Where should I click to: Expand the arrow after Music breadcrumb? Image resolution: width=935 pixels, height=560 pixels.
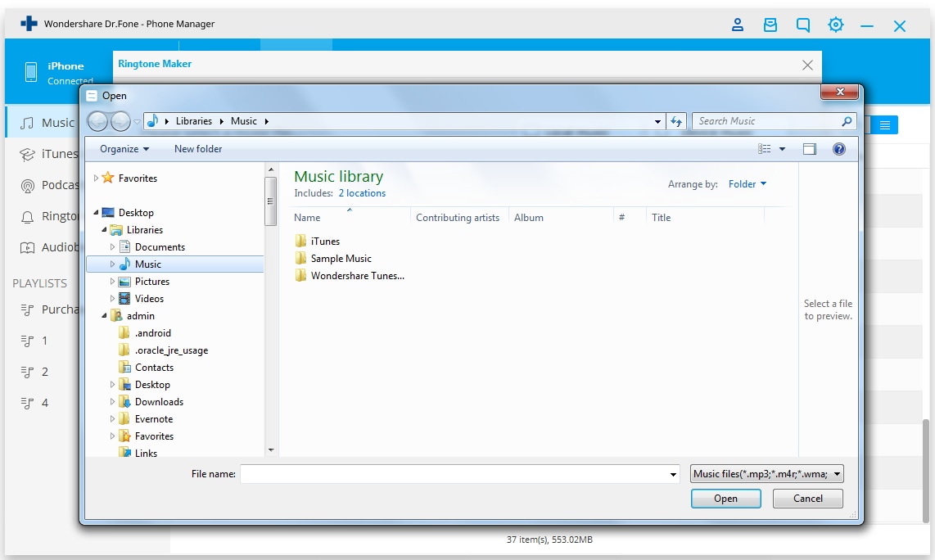click(267, 121)
